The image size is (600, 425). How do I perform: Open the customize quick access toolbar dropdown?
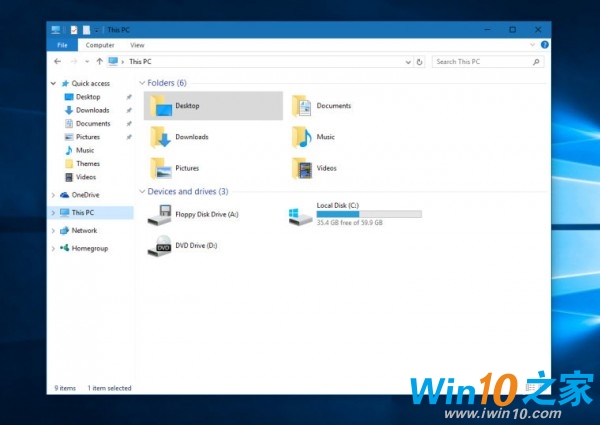pyautogui.click(x=97, y=30)
